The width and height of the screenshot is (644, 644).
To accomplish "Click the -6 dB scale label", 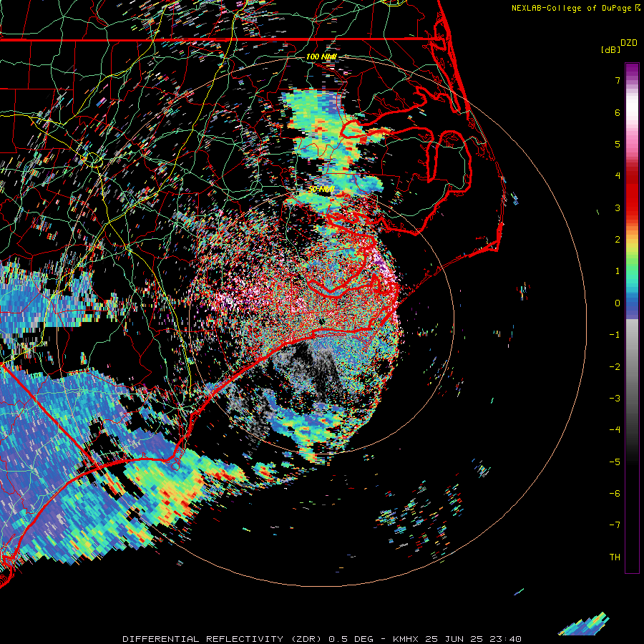I will [615, 494].
